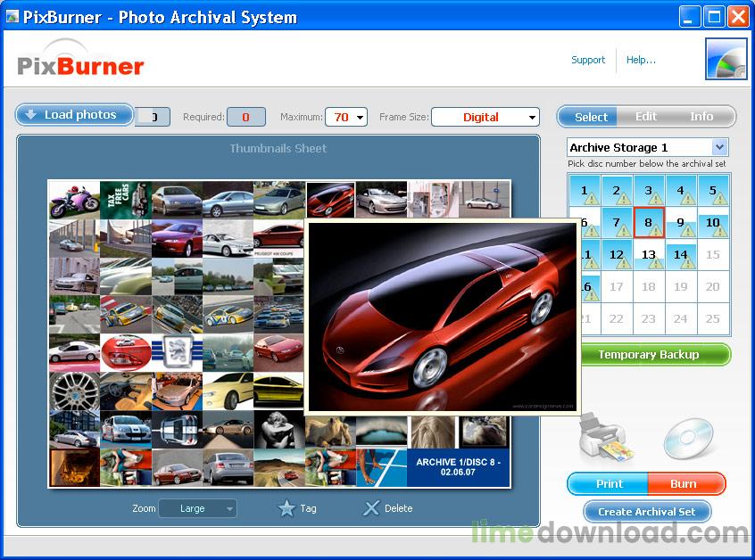Image resolution: width=755 pixels, height=560 pixels.
Task: Open the Maximum dropdown showing 70
Action: click(361, 117)
